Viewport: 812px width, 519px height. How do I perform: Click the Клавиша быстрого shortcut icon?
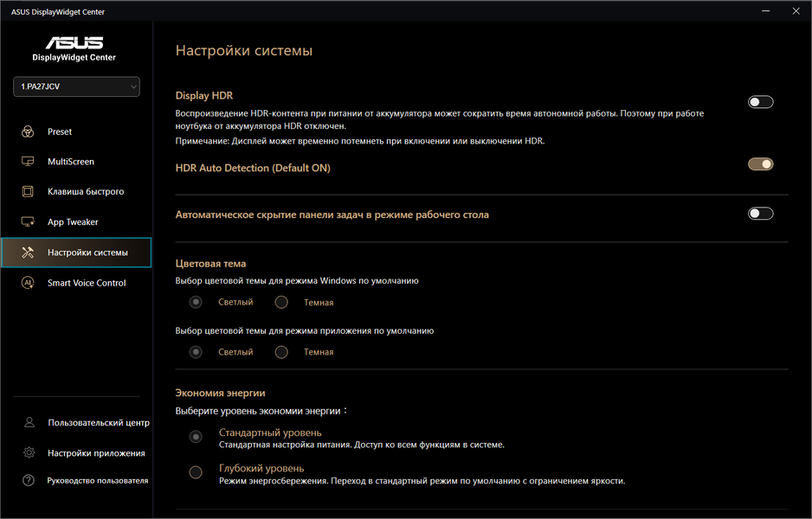pyautogui.click(x=29, y=192)
